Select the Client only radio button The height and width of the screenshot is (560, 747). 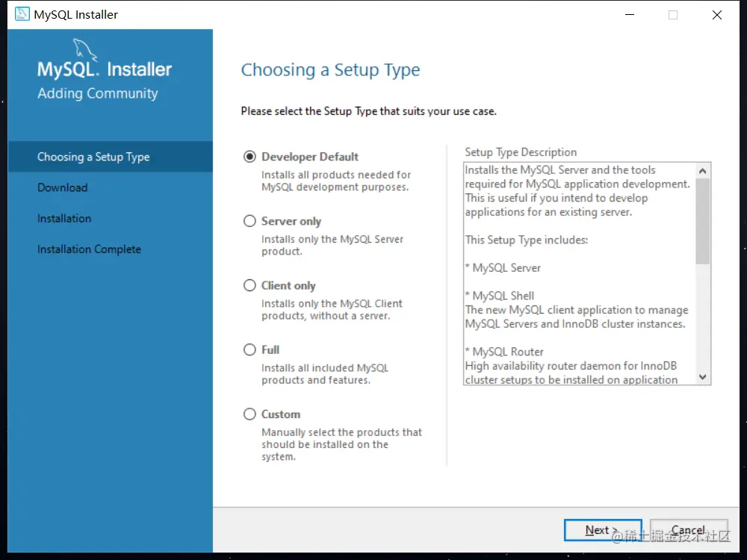click(249, 285)
